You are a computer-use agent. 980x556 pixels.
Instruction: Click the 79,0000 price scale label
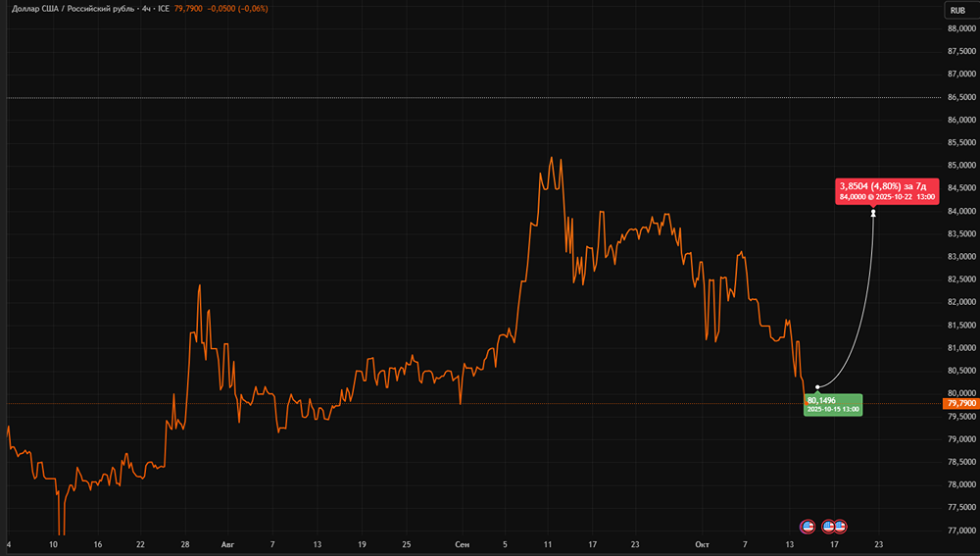pos(961,439)
